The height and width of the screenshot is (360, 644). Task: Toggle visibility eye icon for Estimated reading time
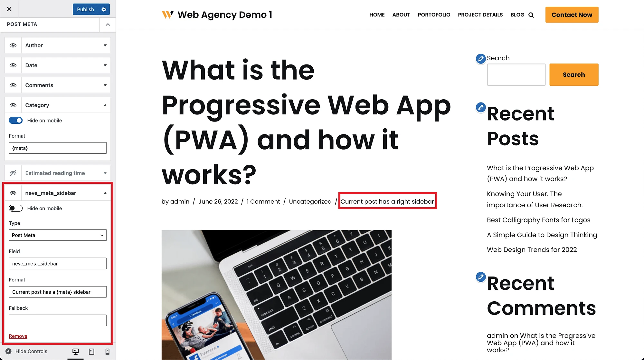coord(13,173)
